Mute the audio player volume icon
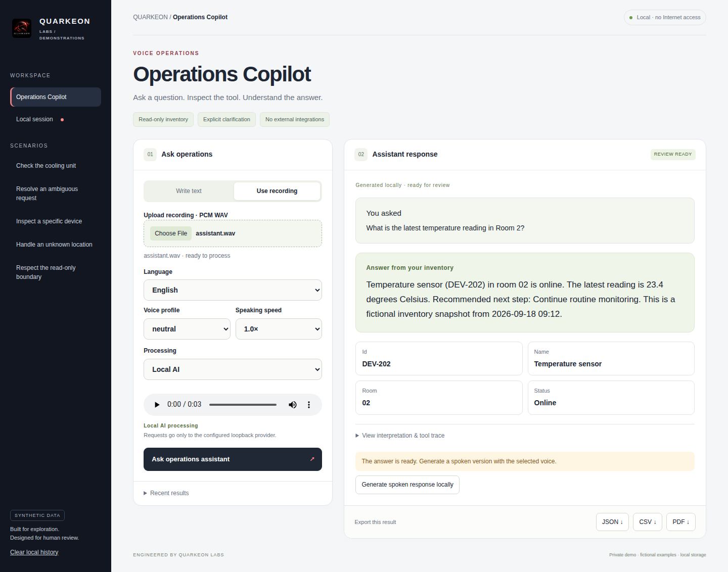The height and width of the screenshot is (572, 728). (292, 405)
